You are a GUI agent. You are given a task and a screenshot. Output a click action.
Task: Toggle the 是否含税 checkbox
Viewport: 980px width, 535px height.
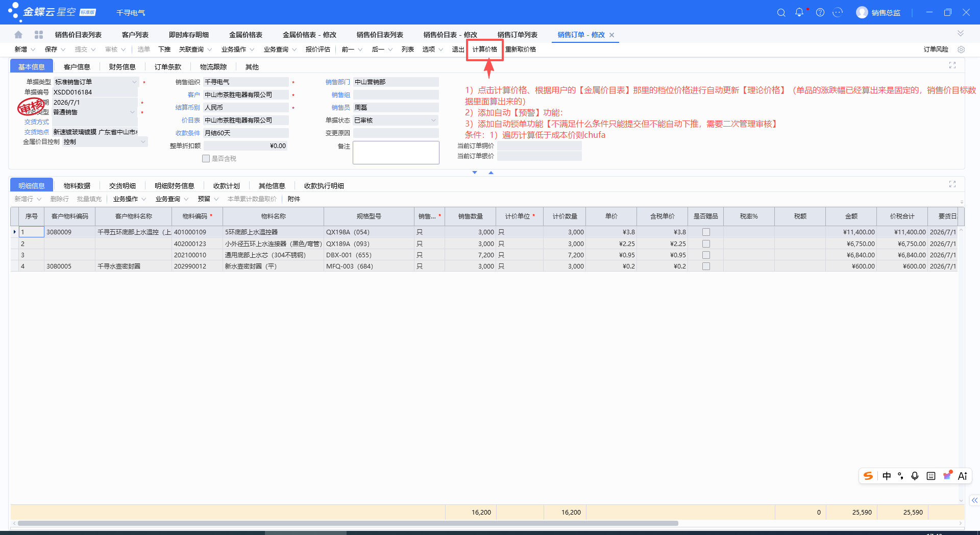click(x=206, y=159)
